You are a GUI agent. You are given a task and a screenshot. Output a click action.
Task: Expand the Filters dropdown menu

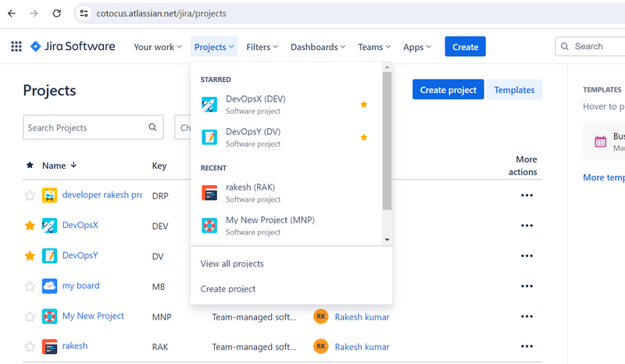coord(262,47)
